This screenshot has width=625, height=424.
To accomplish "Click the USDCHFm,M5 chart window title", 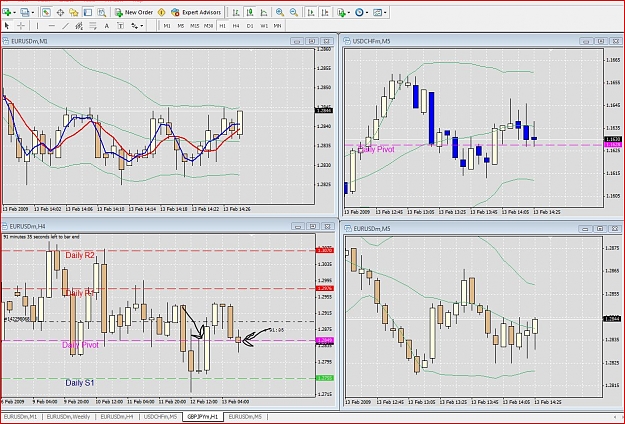I will pyautogui.click(x=371, y=41).
